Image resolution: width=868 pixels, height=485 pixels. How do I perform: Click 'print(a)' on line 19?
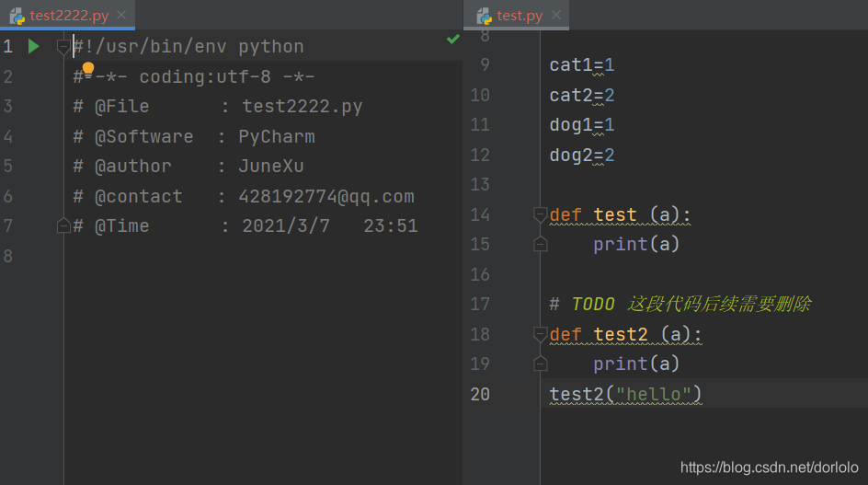pyautogui.click(x=636, y=364)
